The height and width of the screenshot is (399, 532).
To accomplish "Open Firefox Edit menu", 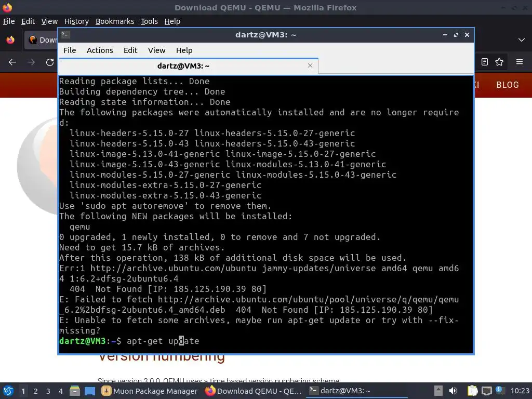I will pos(28,21).
